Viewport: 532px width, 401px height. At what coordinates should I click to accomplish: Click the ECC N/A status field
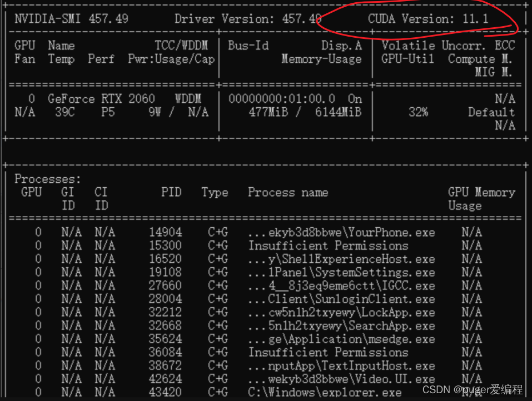(505, 98)
